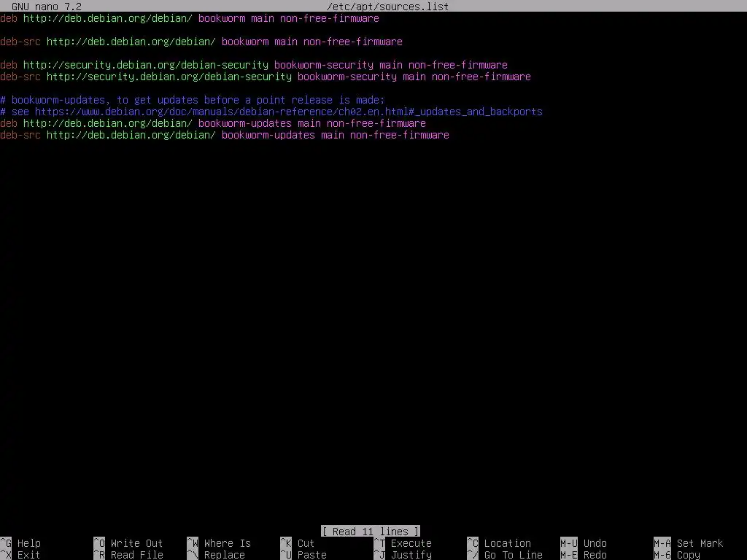Click the ^\ Replace shortcut
This screenshot has height=560, width=747.
click(216, 555)
